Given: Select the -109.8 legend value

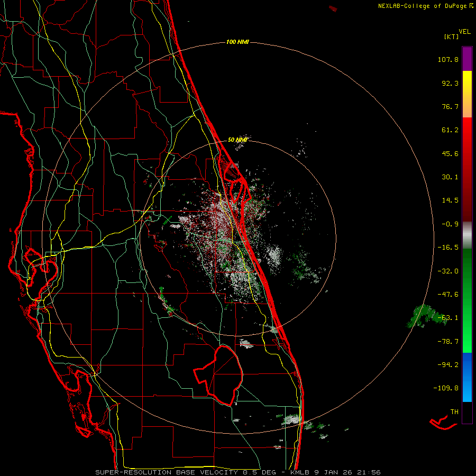Looking at the screenshot, I should coord(446,388).
